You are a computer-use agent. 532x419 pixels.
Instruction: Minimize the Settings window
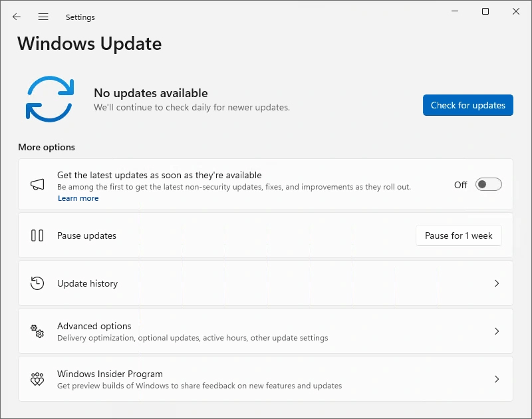[x=455, y=11]
